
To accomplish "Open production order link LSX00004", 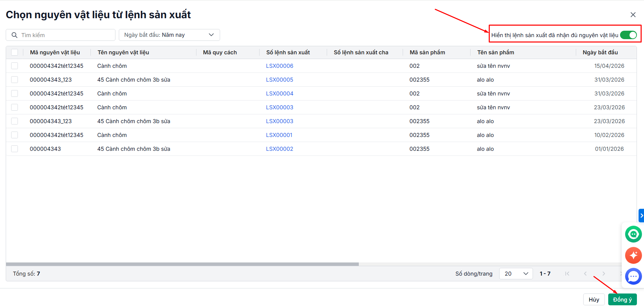I will point(279,93).
